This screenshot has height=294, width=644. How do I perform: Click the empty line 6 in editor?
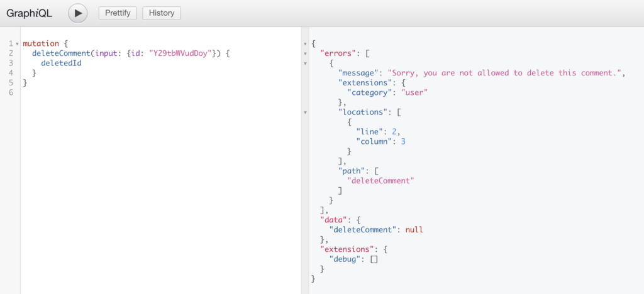click(126, 92)
